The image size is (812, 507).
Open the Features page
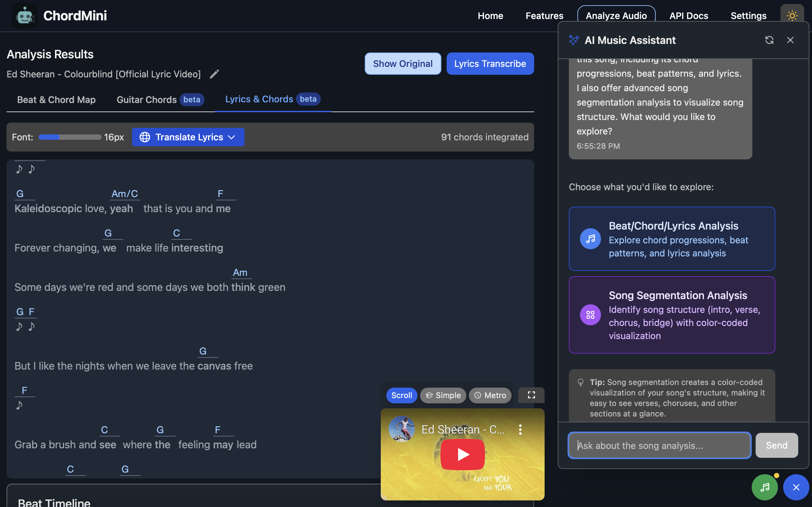tap(544, 16)
